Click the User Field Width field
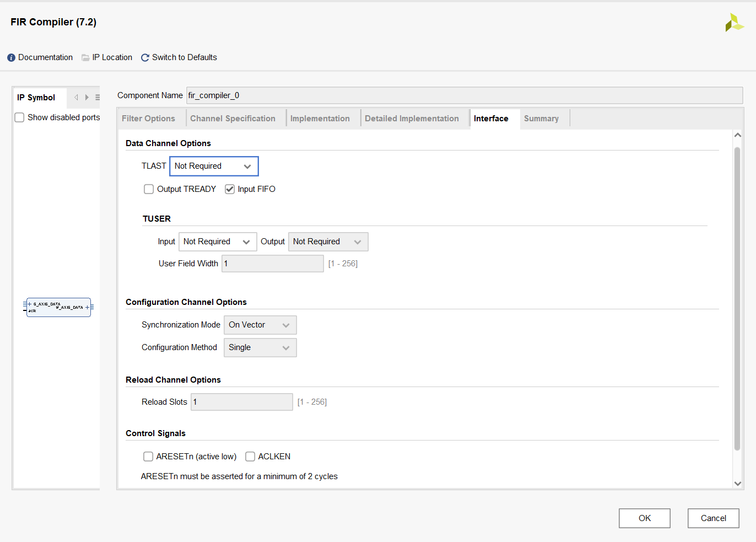756x542 pixels. pos(273,264)
